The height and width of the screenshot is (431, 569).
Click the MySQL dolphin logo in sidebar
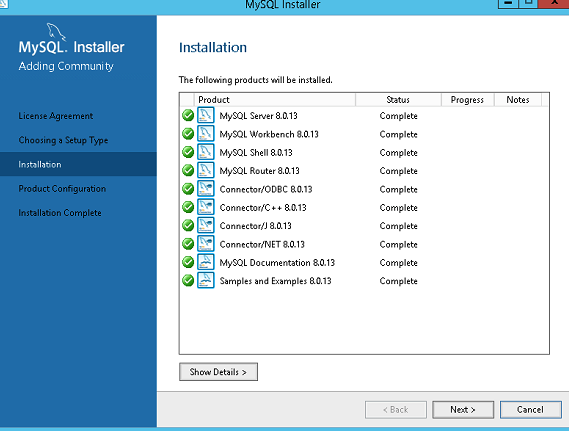(56, 32)
